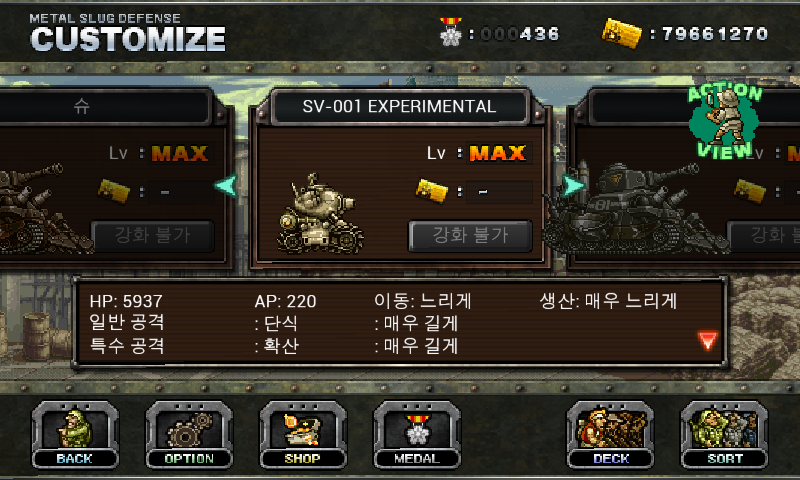Click 강화 불가 button on SV-001 EXPERIMENTAL card
Image resolution: width=800 pixels, height=480 pixels.
pyautogui.click(x=470, y=235)
